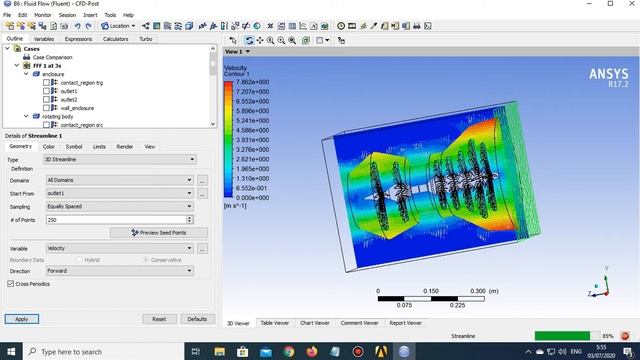Open the Variable dropdown showing Velocity
The image size is (640, 360).
click(120, 248)
